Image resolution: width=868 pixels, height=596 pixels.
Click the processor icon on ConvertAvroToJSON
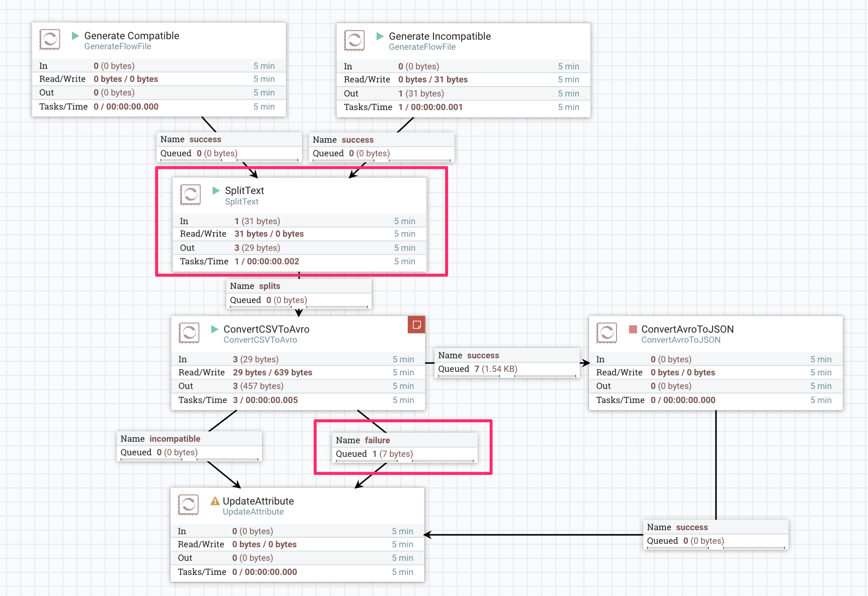coord(606,333)
